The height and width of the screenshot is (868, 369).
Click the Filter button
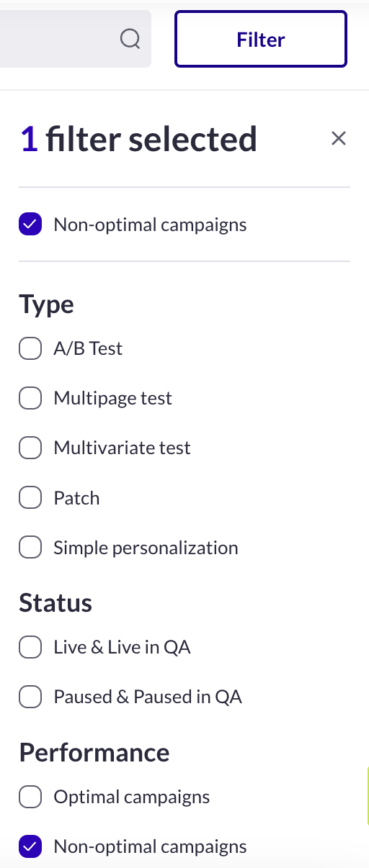click(261, 40)
